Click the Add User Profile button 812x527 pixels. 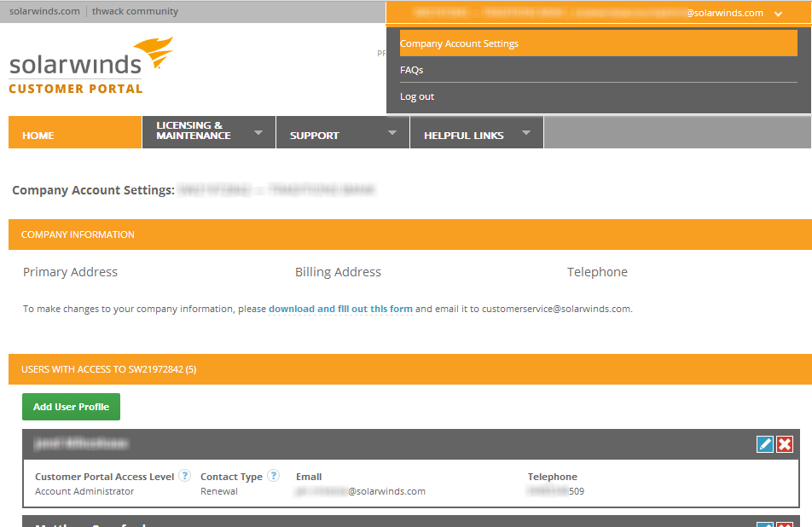(x=71, y=407)
